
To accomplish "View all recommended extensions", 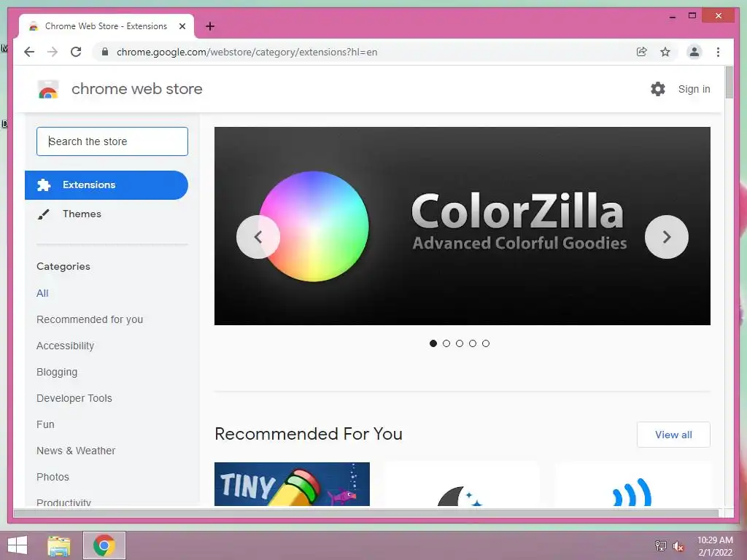I will point(673,435).
